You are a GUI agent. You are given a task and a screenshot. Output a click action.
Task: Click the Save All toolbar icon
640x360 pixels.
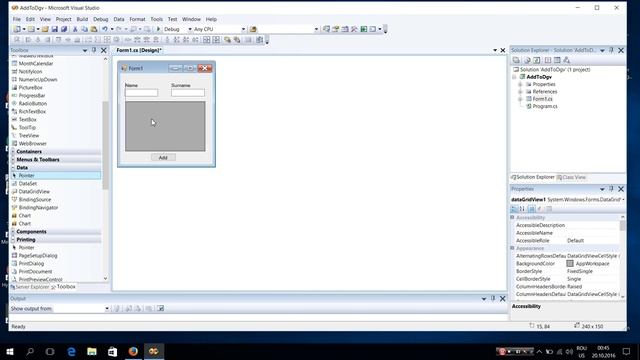tap(64, 29)
